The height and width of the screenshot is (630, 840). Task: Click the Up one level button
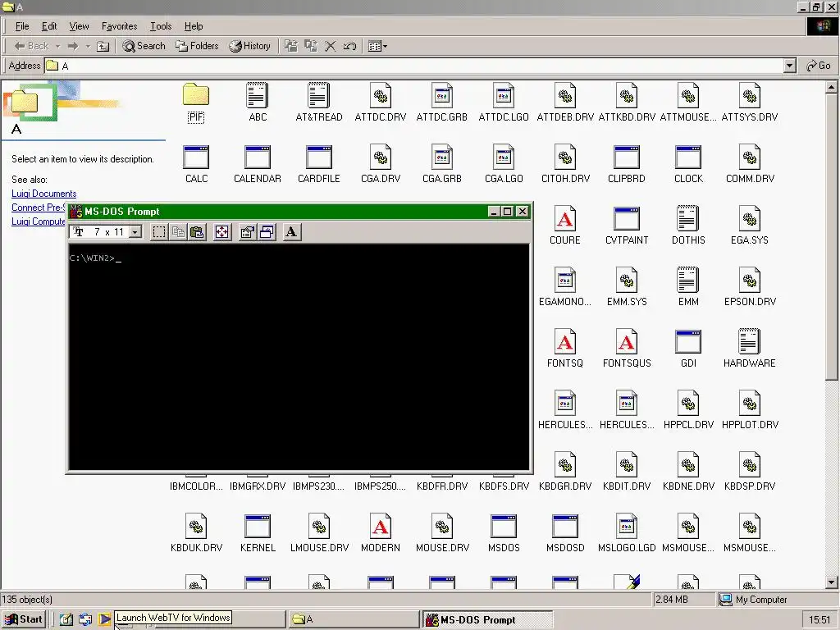coord(103,46)
